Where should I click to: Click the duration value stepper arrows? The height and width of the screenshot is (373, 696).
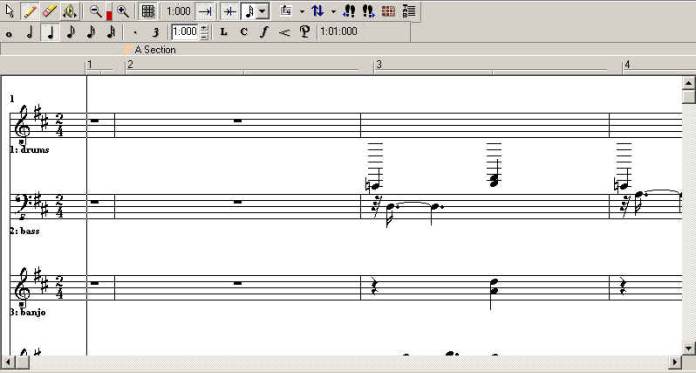click(204, 32)
